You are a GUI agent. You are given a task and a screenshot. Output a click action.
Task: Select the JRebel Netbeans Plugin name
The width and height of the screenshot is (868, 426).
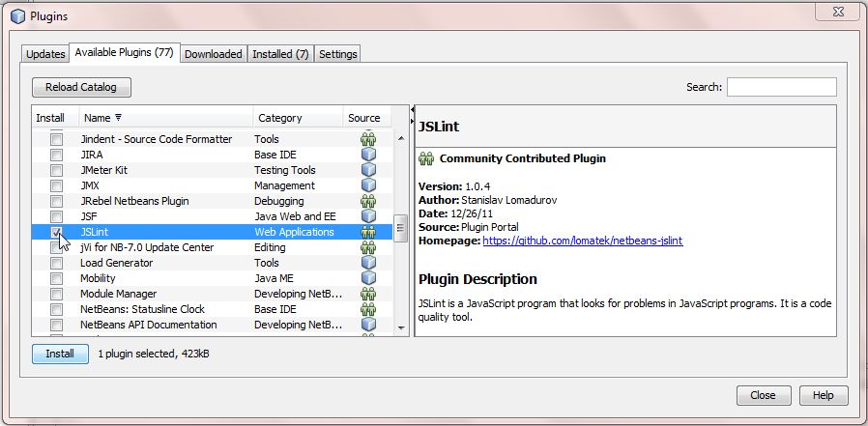click(134, 201)
